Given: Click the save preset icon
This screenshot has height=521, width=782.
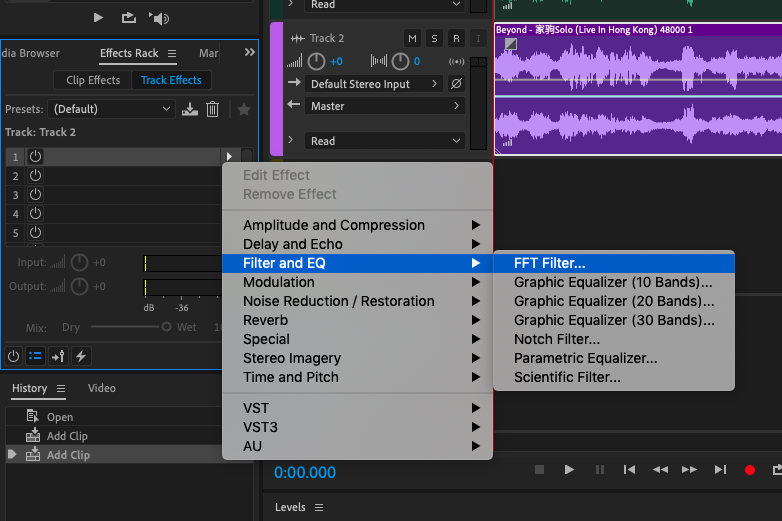Looking at the screenshot, I should [190, 109].
